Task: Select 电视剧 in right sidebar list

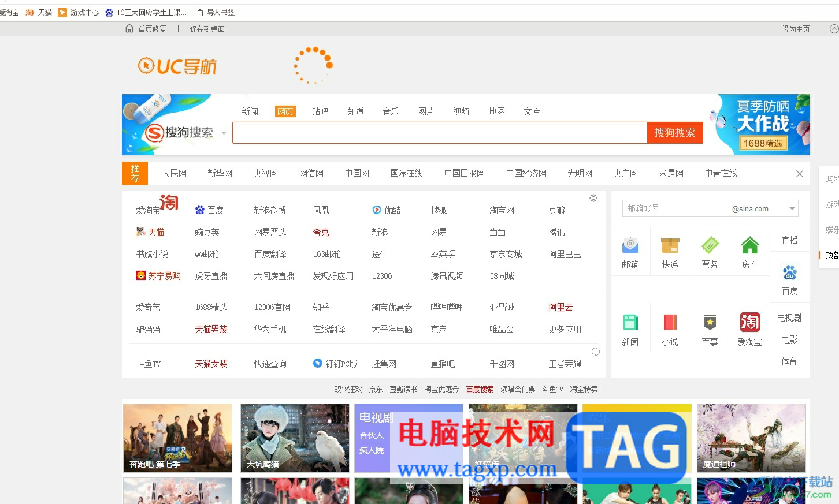Action: pyautogui.click(x=789, y=318)
